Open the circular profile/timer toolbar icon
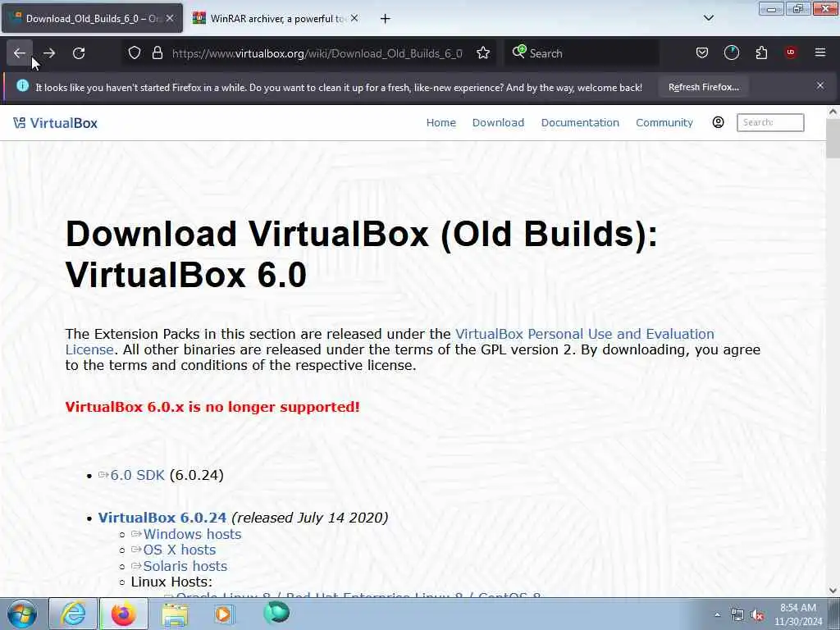Screen dimensions: 840x630 731,53
